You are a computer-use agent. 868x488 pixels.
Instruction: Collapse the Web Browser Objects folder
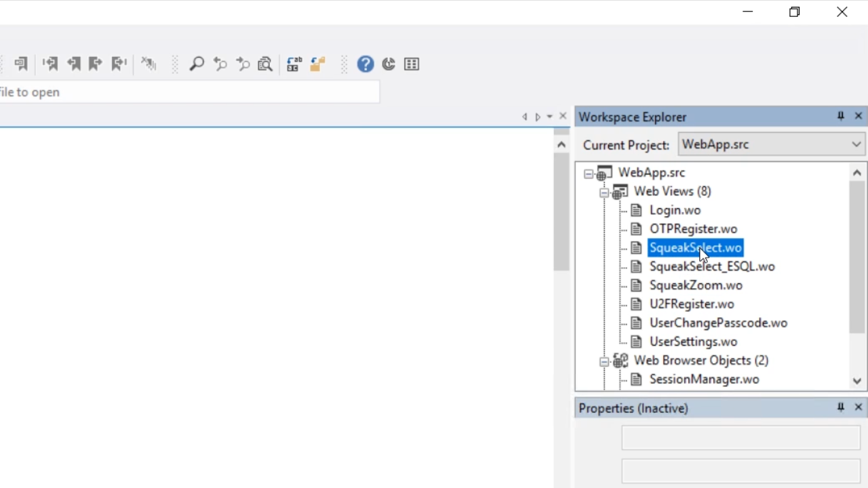[x=604, y=362]
